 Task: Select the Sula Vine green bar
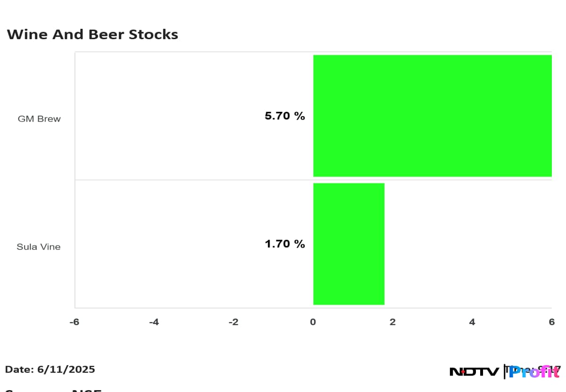pos(349,243)
